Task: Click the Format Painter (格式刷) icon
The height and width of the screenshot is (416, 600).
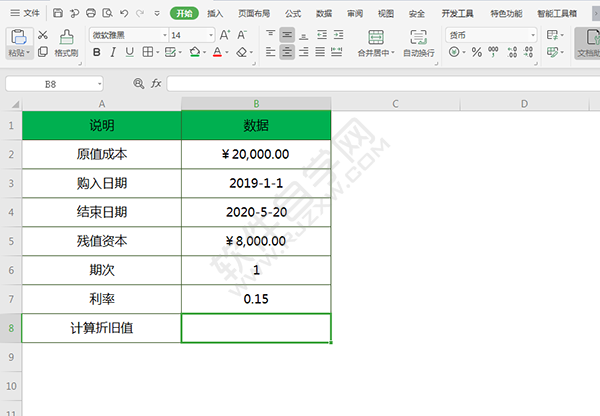Action: click(x=67, y=37)
